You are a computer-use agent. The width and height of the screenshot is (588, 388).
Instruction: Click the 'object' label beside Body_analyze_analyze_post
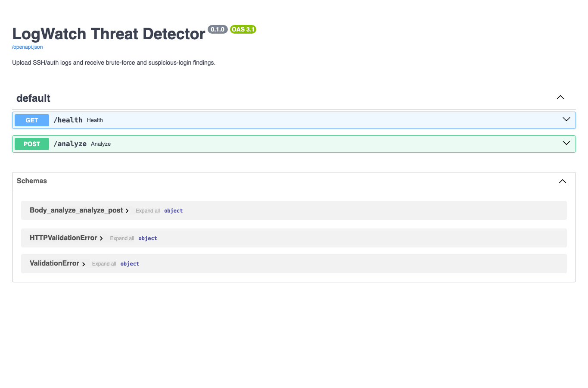173,211
